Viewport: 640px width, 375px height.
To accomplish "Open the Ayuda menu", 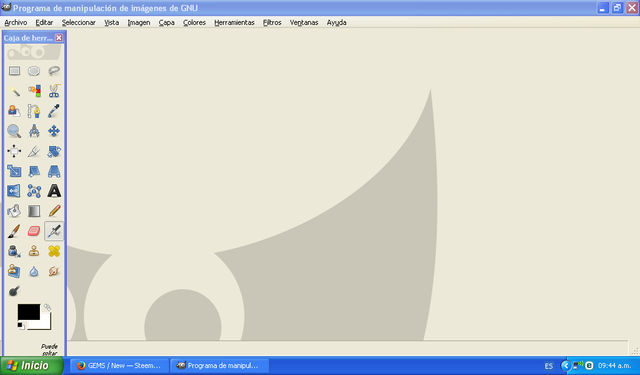I will pos(336,22).
